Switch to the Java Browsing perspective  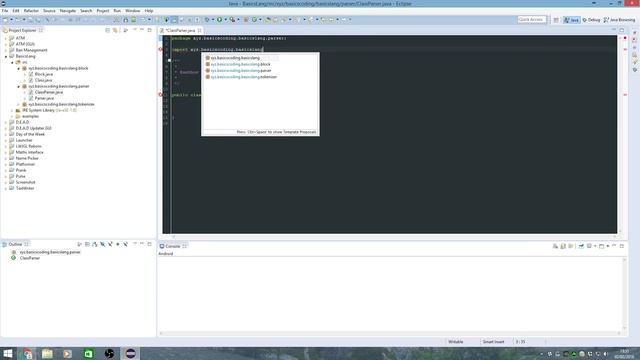coord(619,20)
